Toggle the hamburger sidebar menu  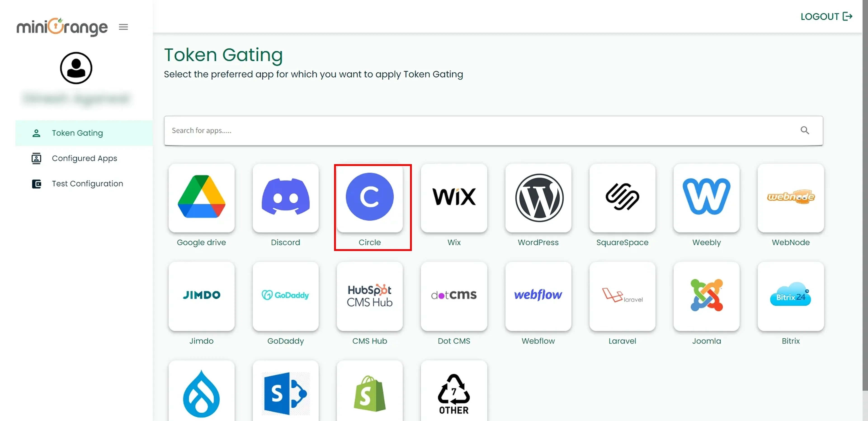tap(123, 27)
